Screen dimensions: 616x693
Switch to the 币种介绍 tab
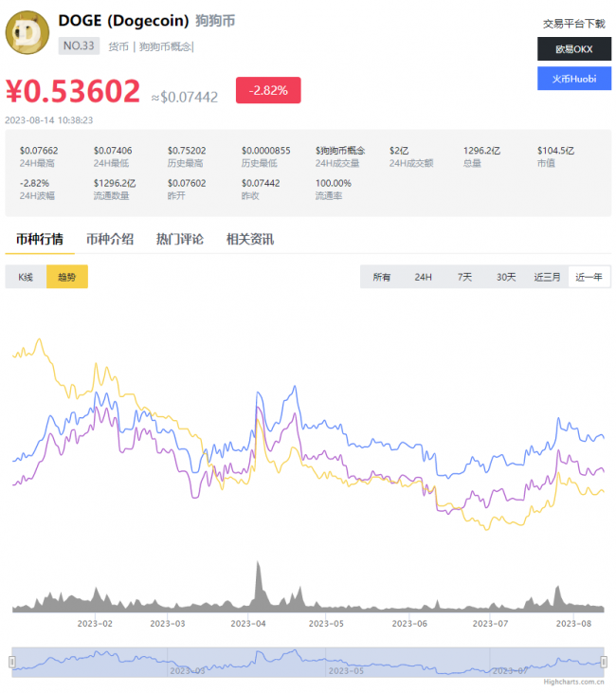pos(110,239)
